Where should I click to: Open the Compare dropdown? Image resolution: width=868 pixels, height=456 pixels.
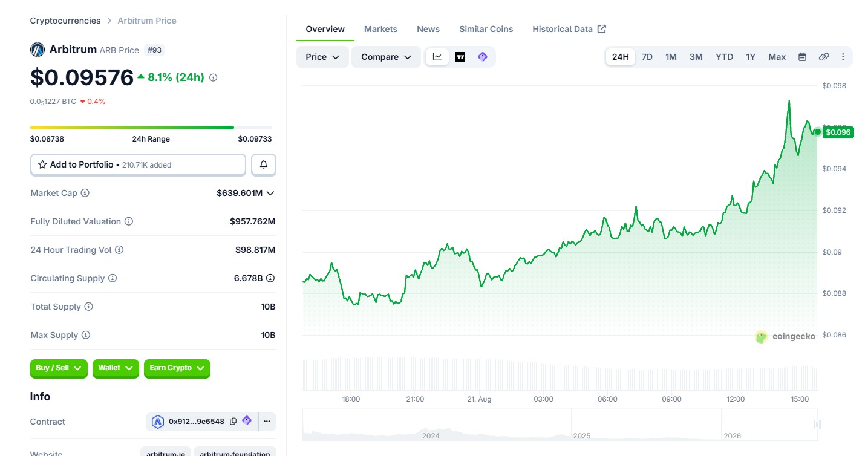coord(386,57)
